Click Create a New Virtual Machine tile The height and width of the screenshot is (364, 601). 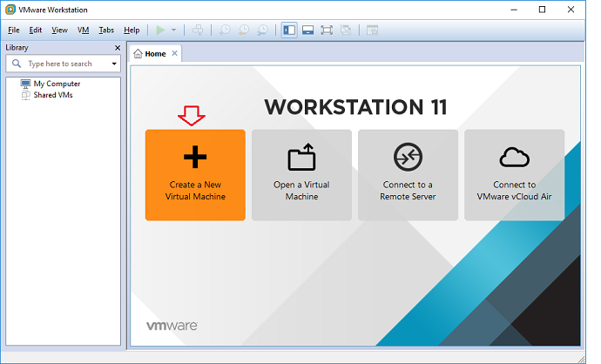click(x=195, y=175)
